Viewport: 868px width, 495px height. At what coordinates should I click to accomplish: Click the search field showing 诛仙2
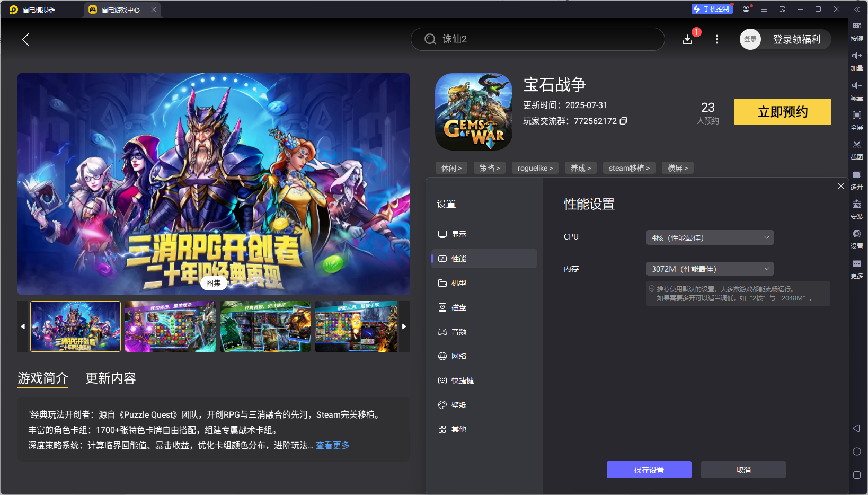(538, 39)
